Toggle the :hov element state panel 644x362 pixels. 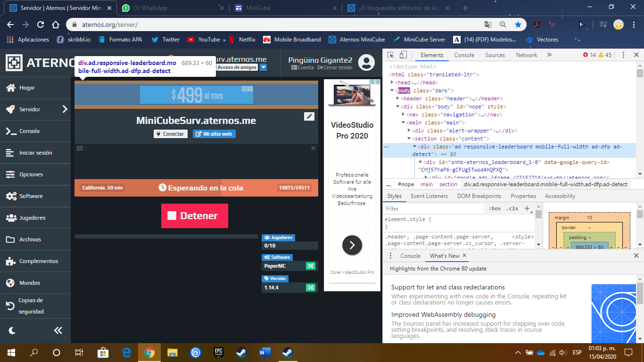(x=495, y=208)
